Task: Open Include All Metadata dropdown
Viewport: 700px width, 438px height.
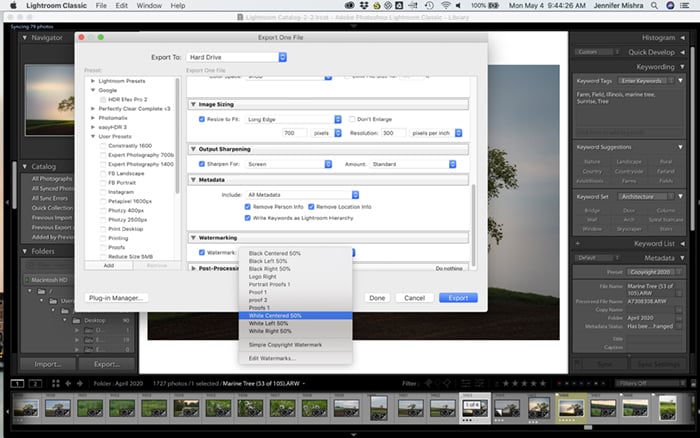Action: tap(302, 195)
